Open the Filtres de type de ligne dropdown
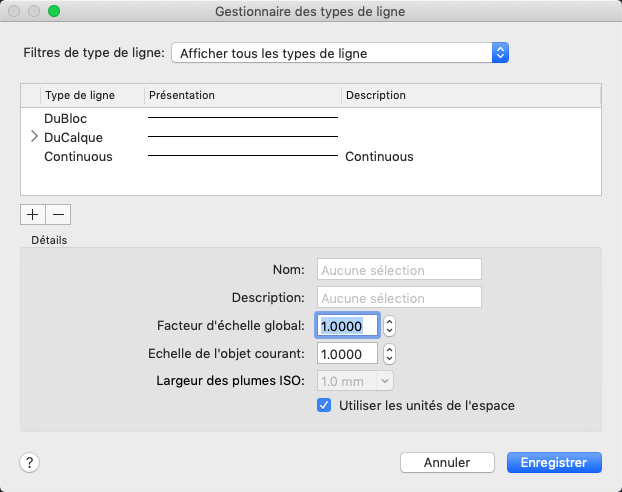The image size is (622, 492). point(341,52)
